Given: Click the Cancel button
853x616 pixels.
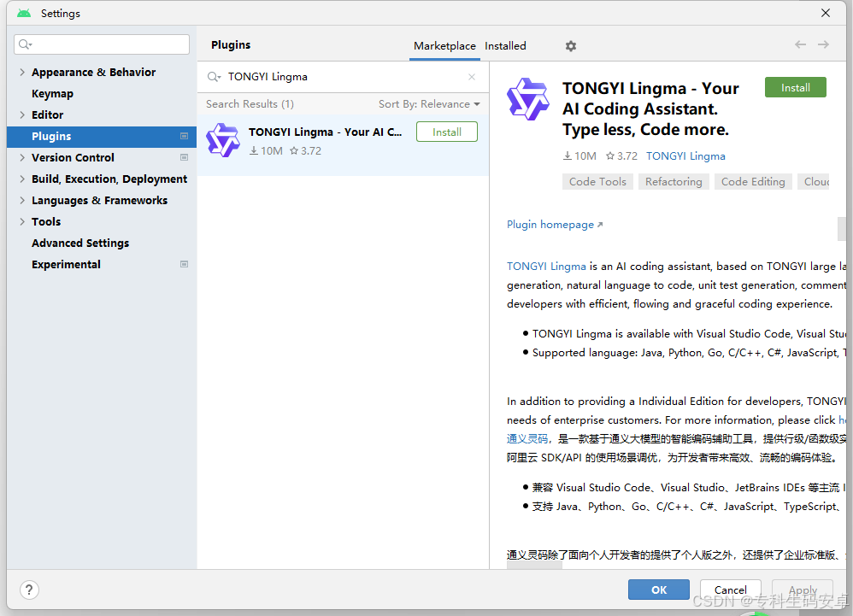Looking at the screenshot, I should point(730,590).
